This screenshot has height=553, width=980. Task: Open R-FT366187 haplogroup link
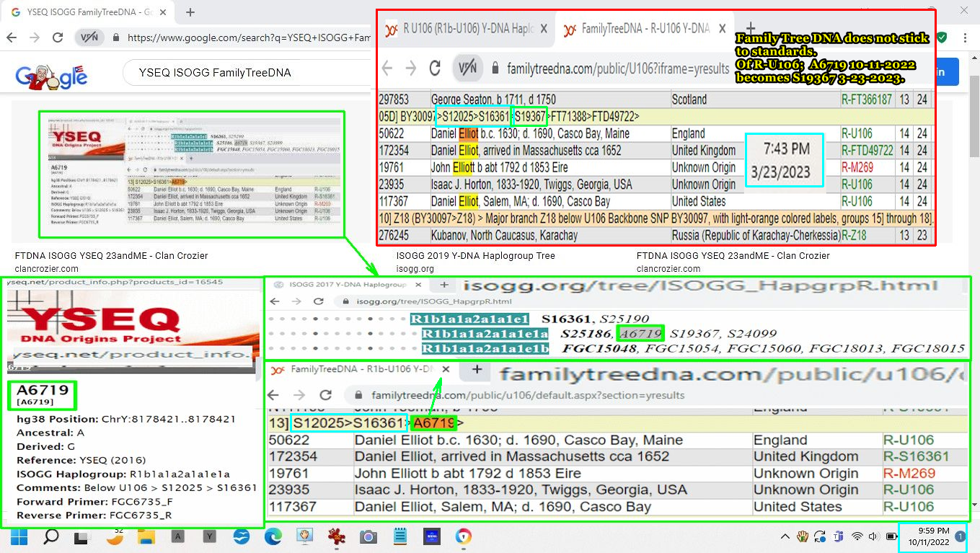pos(866,99)
